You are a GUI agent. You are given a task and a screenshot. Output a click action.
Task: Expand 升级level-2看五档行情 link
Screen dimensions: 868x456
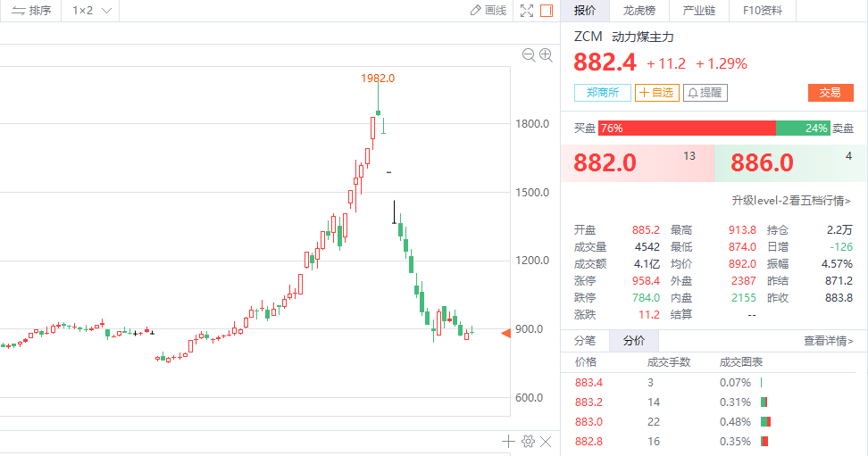coord(791,201)
